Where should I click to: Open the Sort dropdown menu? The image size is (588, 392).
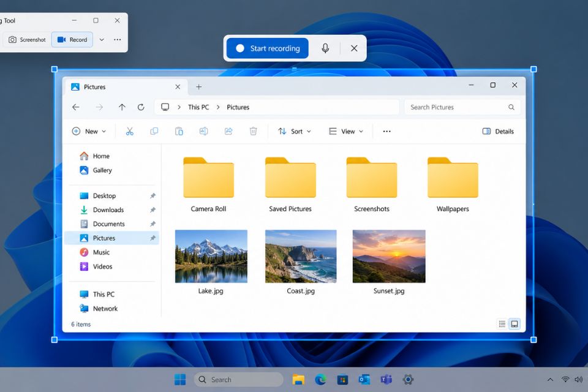pos(295,131)
